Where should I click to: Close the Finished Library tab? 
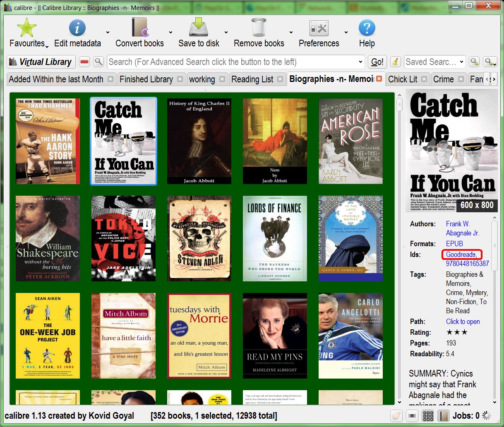(x=180, y=79)
